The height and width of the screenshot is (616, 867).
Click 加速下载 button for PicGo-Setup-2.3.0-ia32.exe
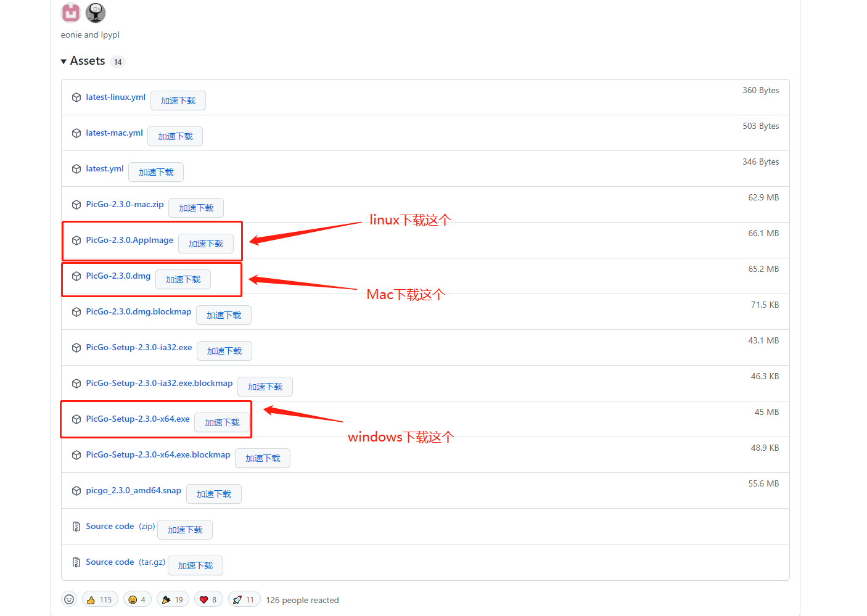coord(224,351)
